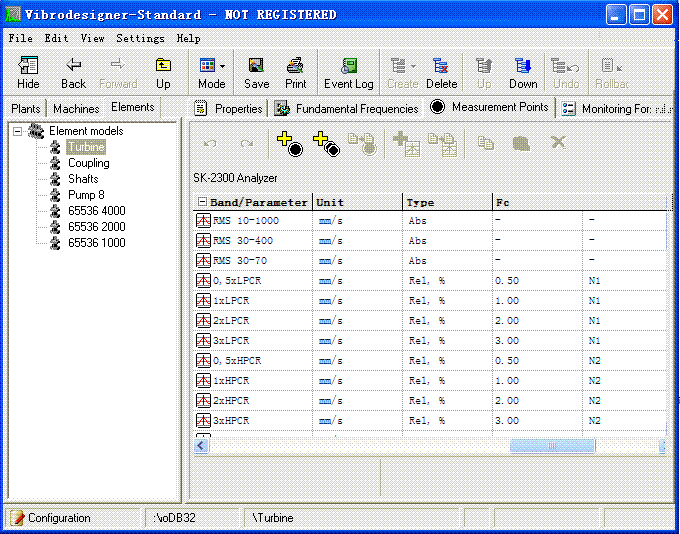Screen dimensions: 680x534
Task: Open the Fundamental Frequencies tab
Action: tap(347, 108)
